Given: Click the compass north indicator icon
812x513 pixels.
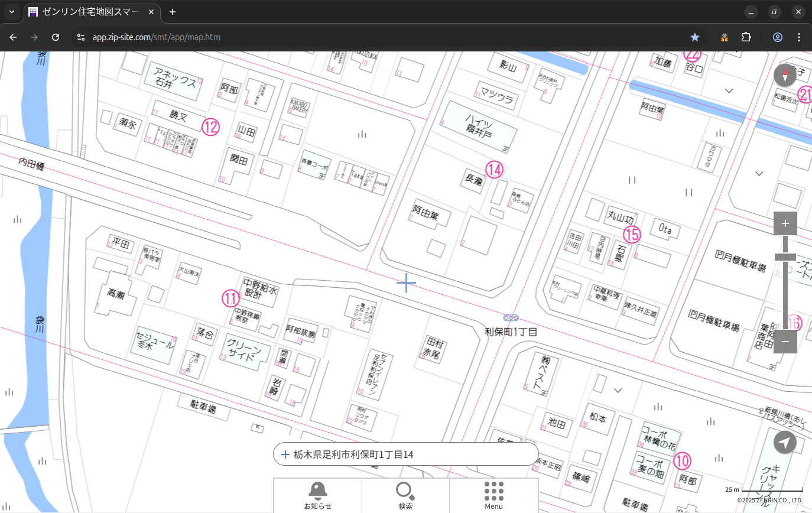Looking at the screenshot, I should coord(785,75).
